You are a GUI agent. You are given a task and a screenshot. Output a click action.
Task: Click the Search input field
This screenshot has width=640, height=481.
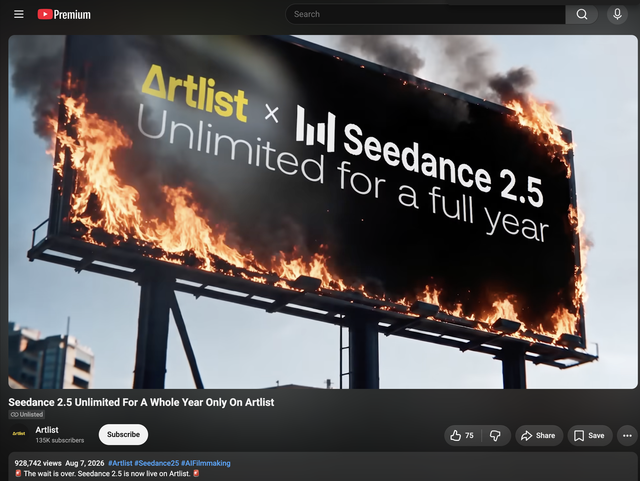[425, 14]
